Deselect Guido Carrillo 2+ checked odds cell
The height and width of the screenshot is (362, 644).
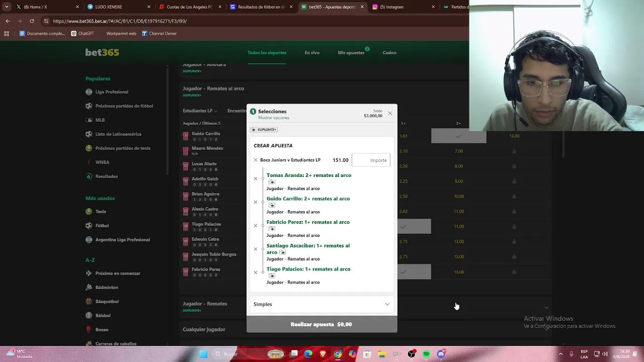458,136
